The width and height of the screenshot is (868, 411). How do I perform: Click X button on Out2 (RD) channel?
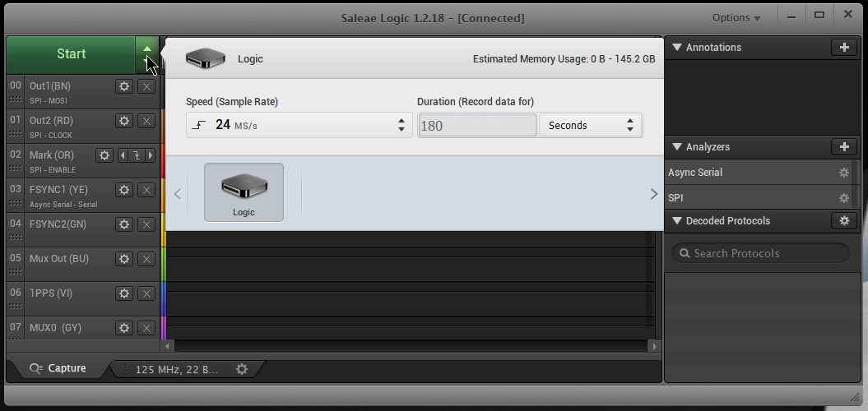coord(146,121)
